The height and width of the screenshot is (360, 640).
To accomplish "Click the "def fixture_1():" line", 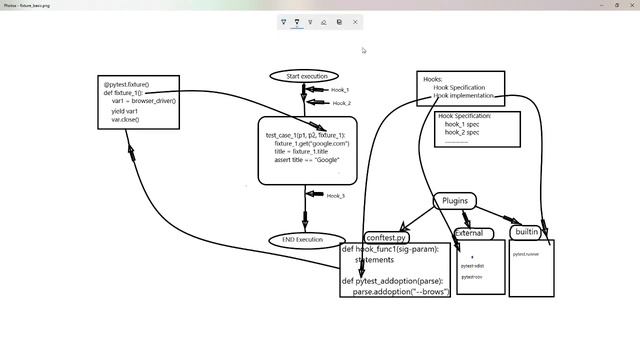I will [123, 93].
